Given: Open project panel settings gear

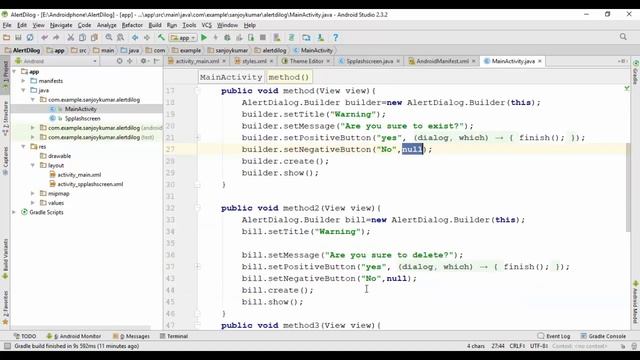Looking at the screenshot, I should click(143, 61).
